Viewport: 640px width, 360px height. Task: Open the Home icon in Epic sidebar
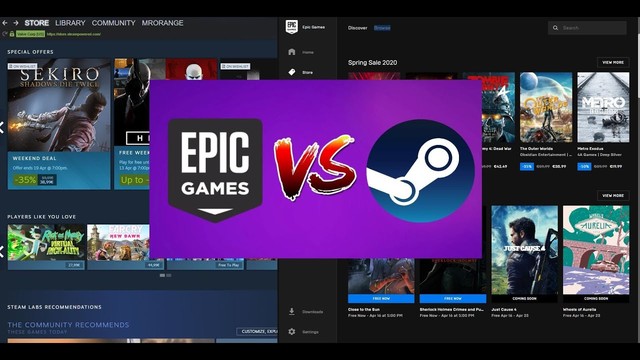tap(291, 52)
